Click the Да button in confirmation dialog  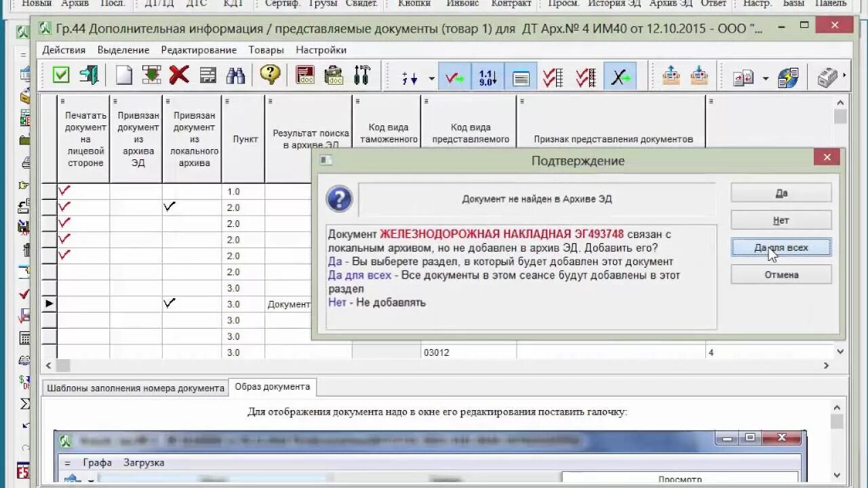pyautogui.click(x=781, y=192)
